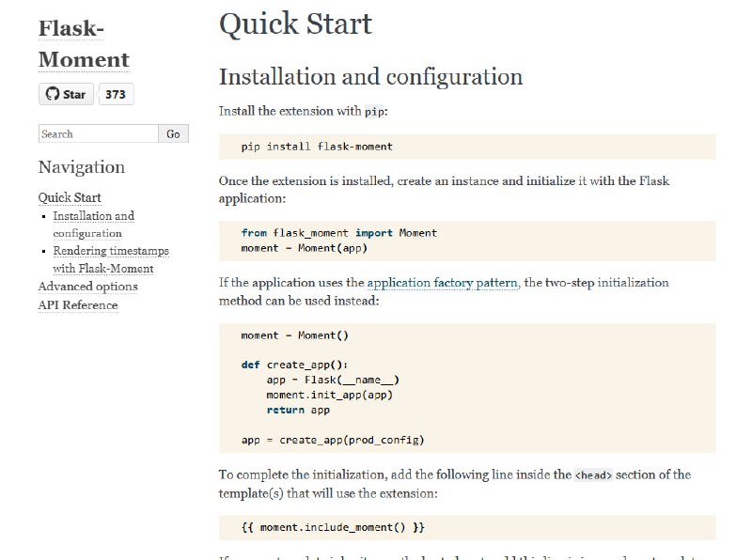Click the 'from flask_moment import Moment' line

click(x=339, y=233)
